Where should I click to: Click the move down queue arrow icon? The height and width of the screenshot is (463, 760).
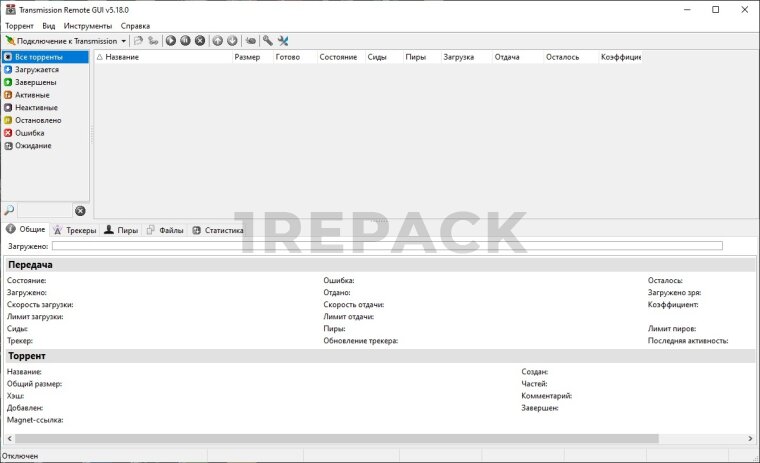pos(232,41)
